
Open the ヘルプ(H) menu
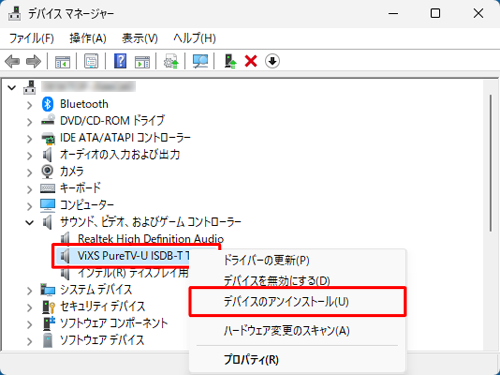click(x=194, y=38)
